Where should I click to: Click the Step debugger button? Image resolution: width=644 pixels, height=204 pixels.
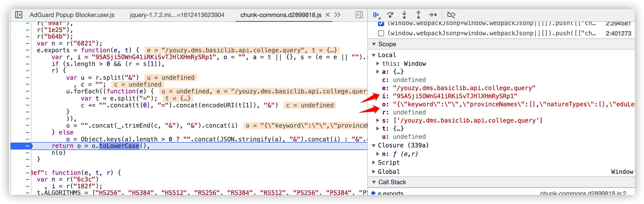click(x=433, y=15)
